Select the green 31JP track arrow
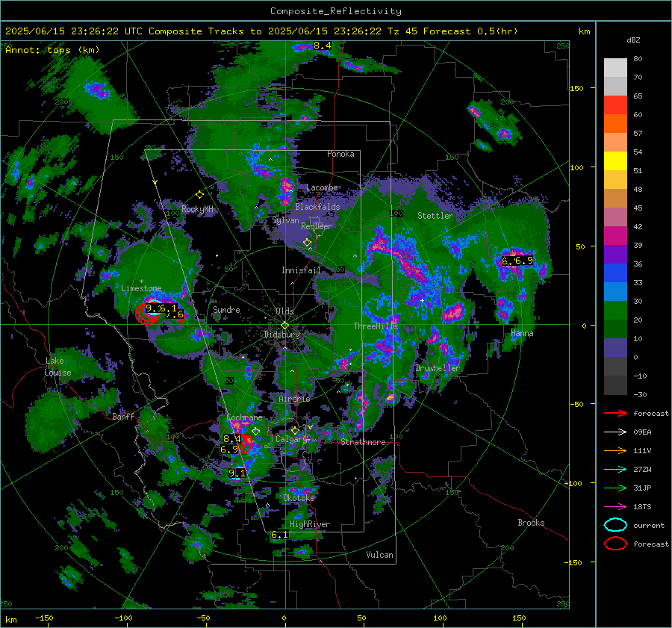 click(x=615, y=488)
